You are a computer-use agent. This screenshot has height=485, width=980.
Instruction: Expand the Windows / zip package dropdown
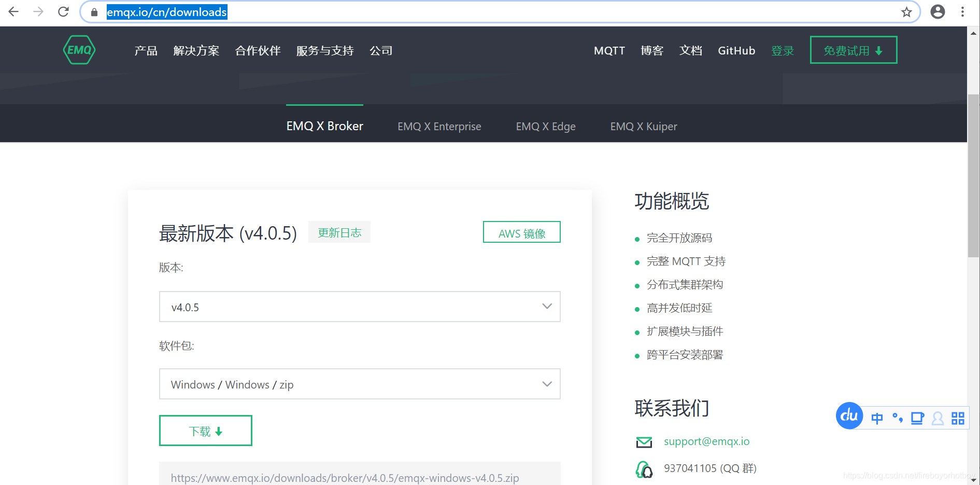pos(360,384)
